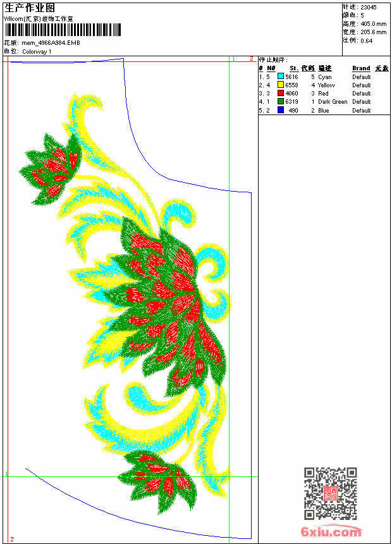
Task: Choose the Dark Green color swatch
Action: (x=281, y=101)
